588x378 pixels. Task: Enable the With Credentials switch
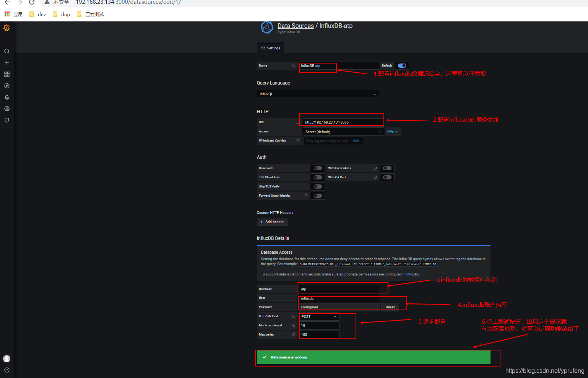387,168
